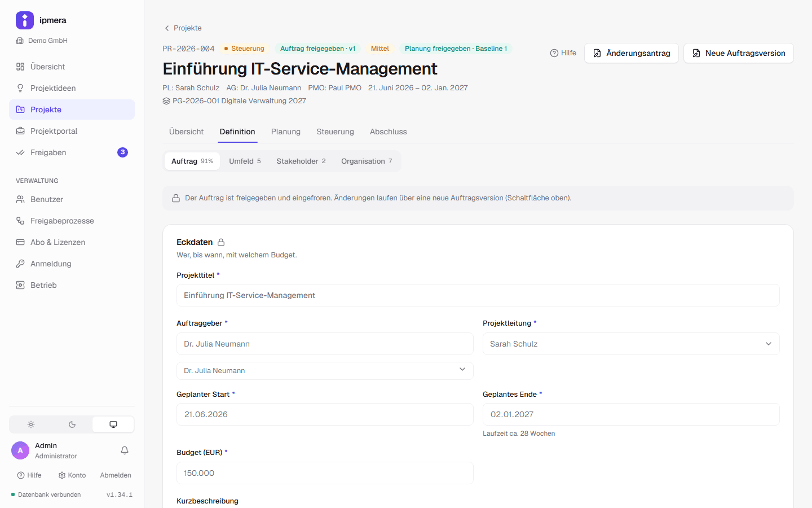
Task: Switch to light theme mode
Action: (31, 424)
